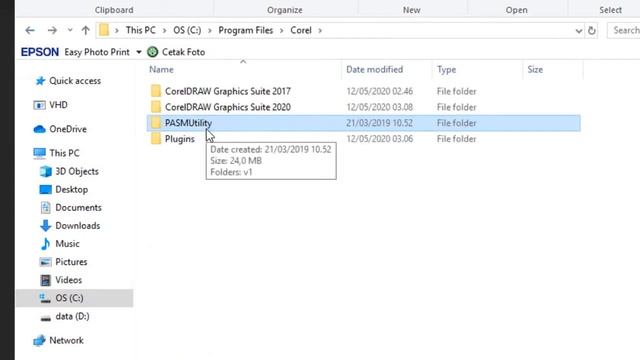The width and height of the screenshot is (640, 360).
Task: Open the recent locations dropdown arrow
Action: click(x=70, y=30)
